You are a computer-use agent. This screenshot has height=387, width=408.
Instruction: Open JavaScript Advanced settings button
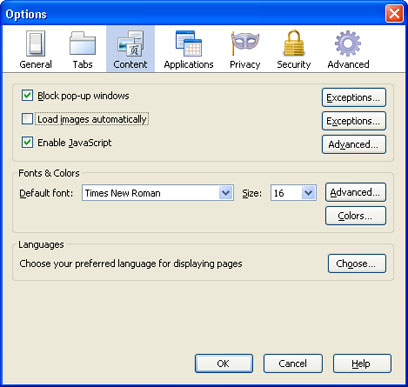coord(354,144)
